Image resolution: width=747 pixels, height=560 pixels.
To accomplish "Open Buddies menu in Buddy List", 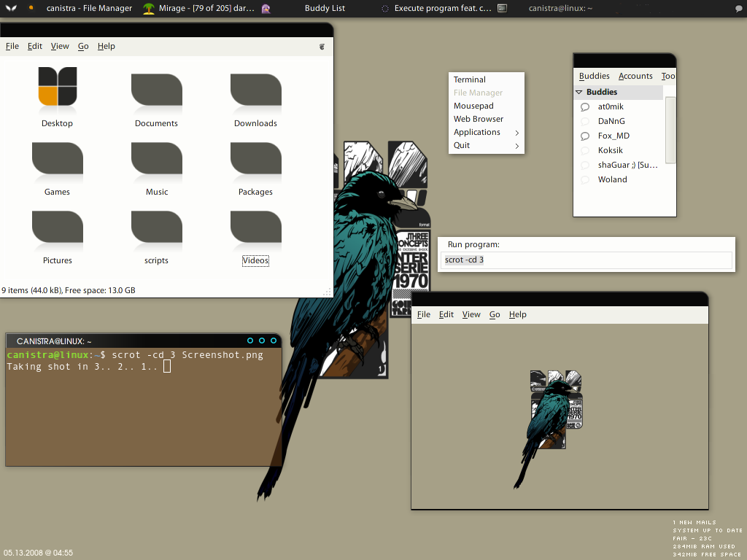I will [x=594, y=76].
